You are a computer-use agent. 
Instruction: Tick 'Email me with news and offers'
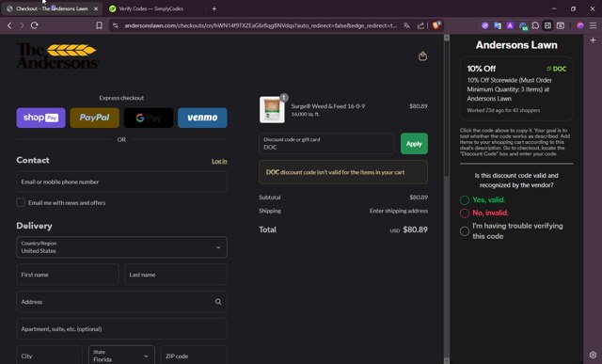click(x=21, y=202)
